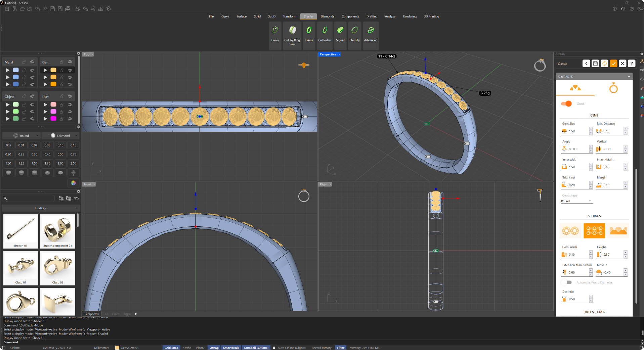
Task: Open the Top viewport menu arrow
Action: click(x=92, y=54)
